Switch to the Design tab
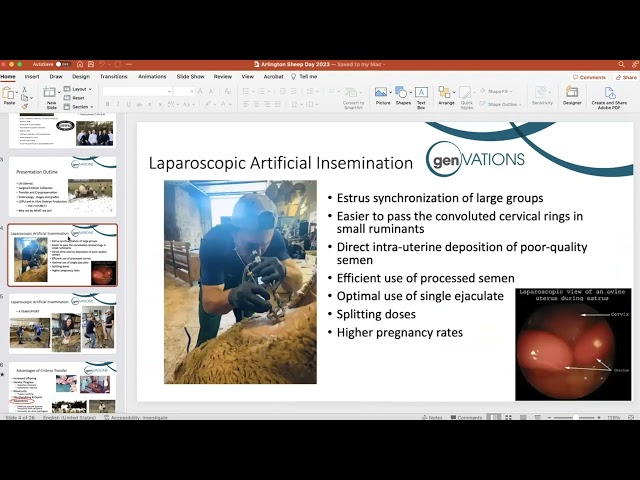 tap(81, 77)
